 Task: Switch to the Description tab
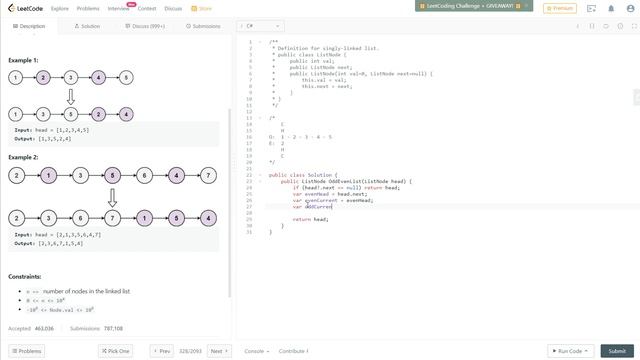29,26
